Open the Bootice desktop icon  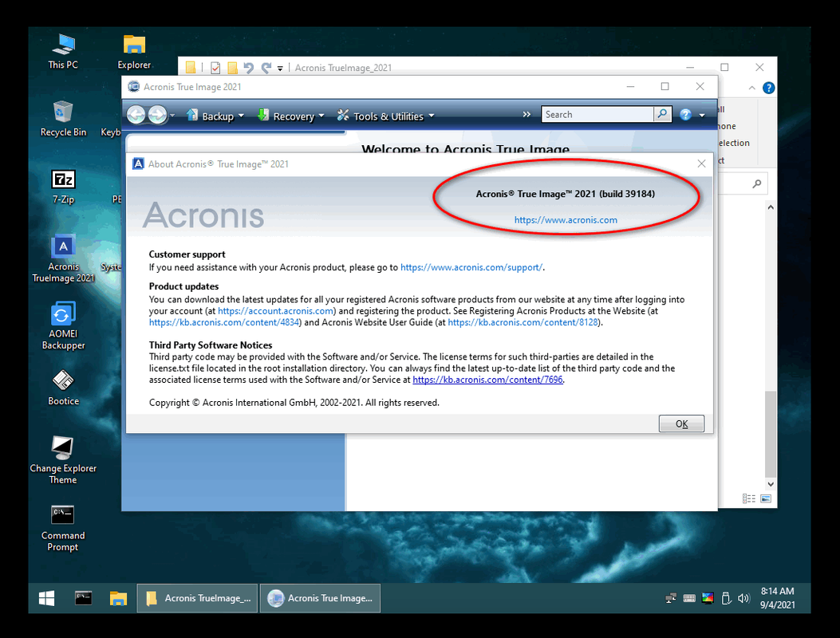coord(63,388)
